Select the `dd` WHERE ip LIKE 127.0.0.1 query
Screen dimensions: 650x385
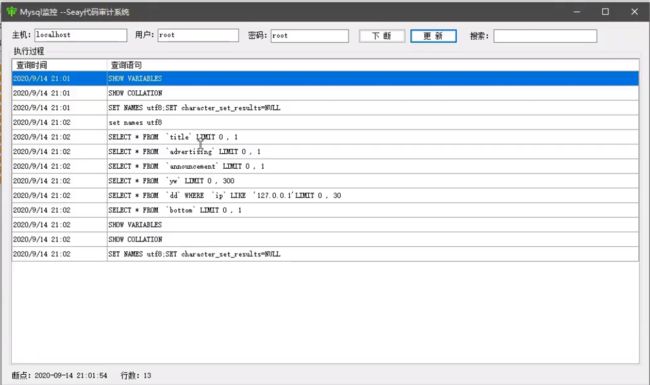point(325,195)
